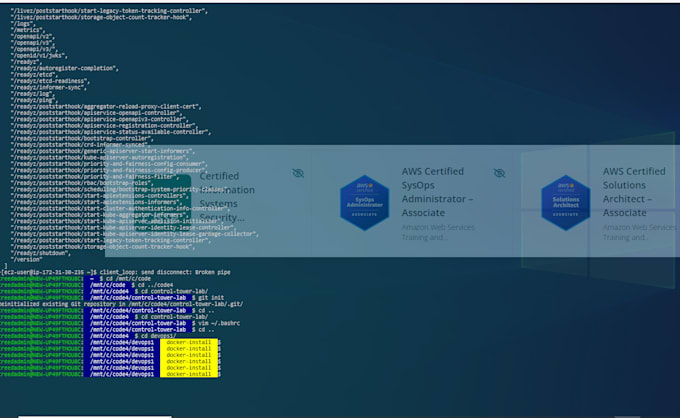Open the 'AWS Certified SysOps Administrator – Associate' title
Image resolution: width=680 pixels, height=418 pixels.
pos(437,192)
